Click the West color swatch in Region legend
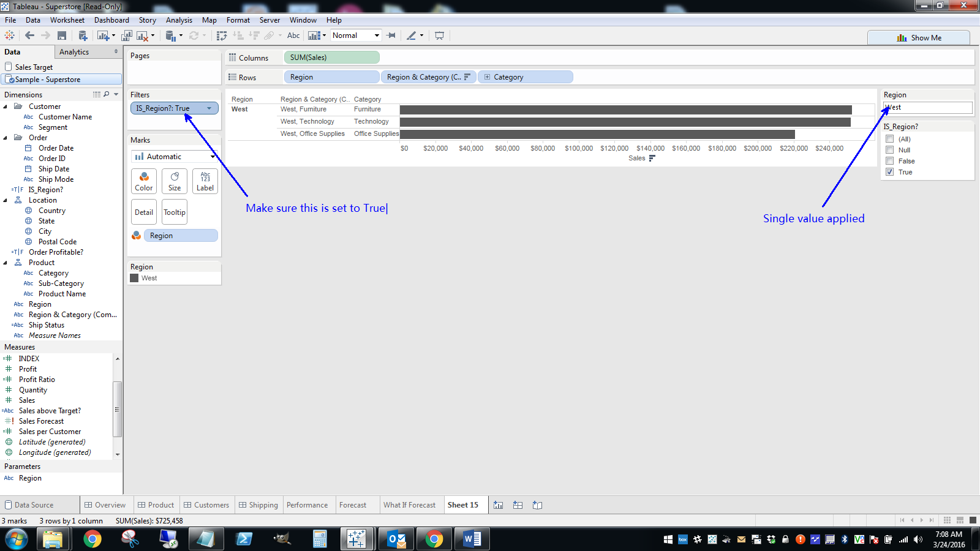 point(134,277)
